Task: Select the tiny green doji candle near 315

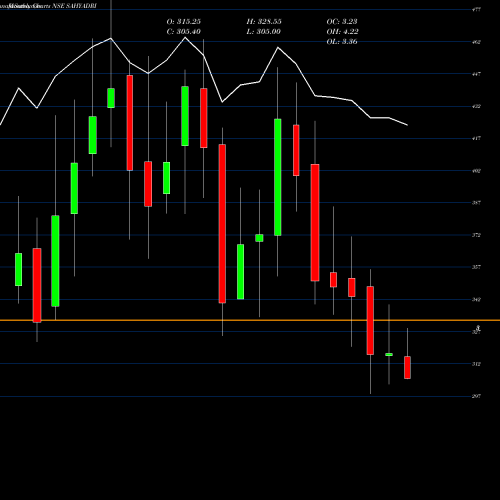Action: click(x=389, y=354)
